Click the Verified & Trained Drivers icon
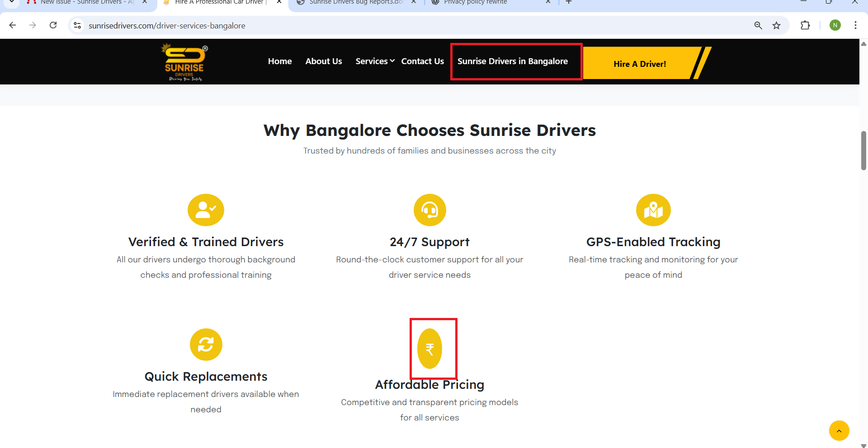The height and width of the screenshot is (448, 868). tap(206, 210)
